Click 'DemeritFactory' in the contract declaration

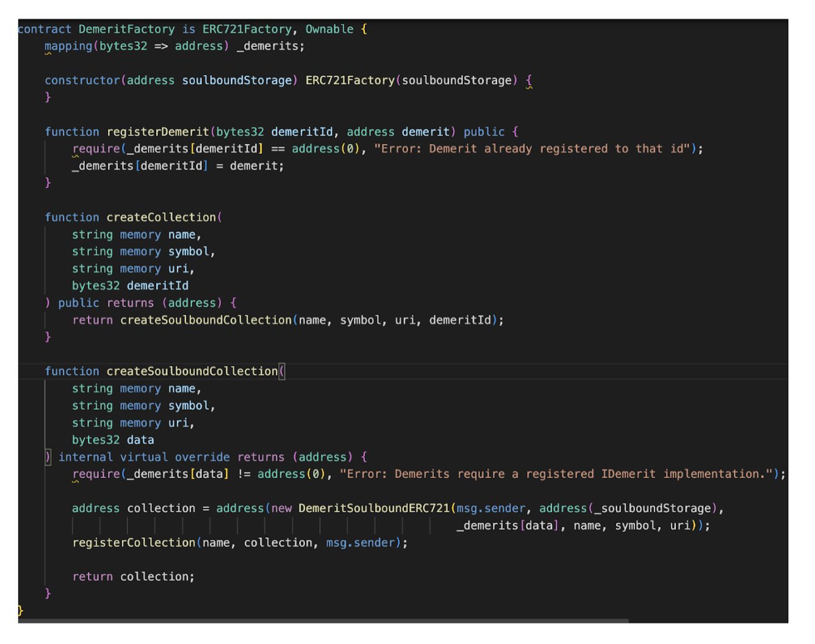126,29
